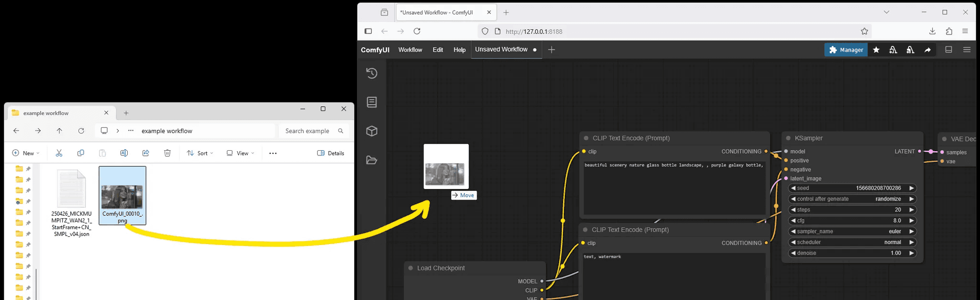Open the node library sidebar icon

(x=372, y=102)
